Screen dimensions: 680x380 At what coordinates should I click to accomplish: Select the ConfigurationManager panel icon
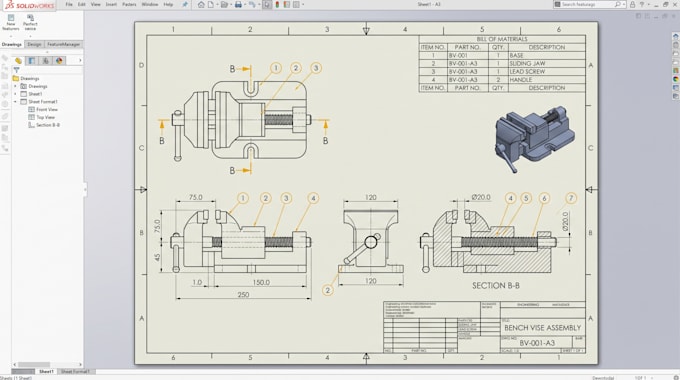46,60
